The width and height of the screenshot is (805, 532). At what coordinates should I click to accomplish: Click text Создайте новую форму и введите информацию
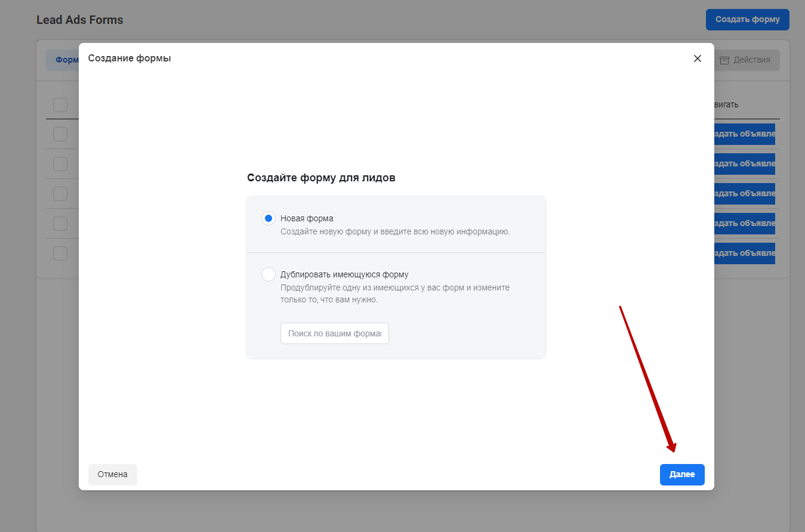coord(395,231)
